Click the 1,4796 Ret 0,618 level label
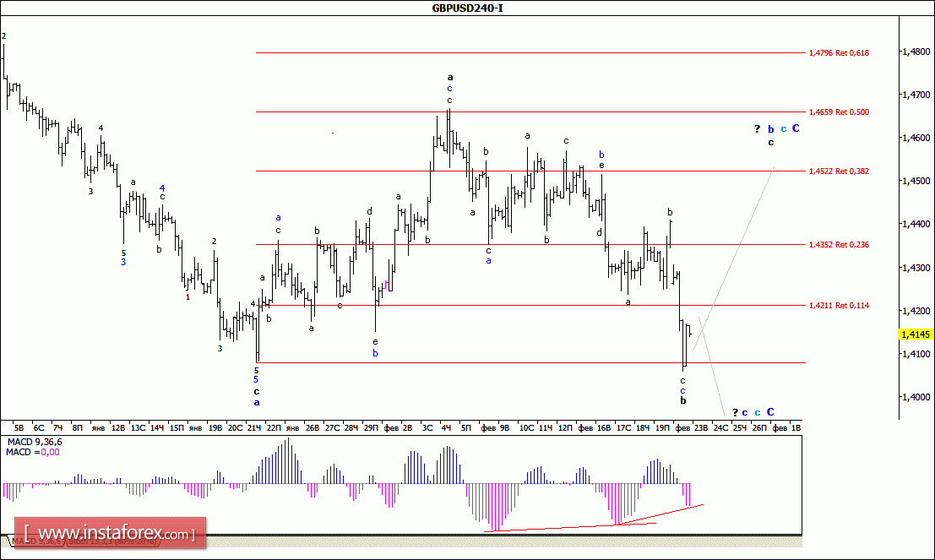The height and width of the screenshot is (560, 935). click(x=839, y=53)
